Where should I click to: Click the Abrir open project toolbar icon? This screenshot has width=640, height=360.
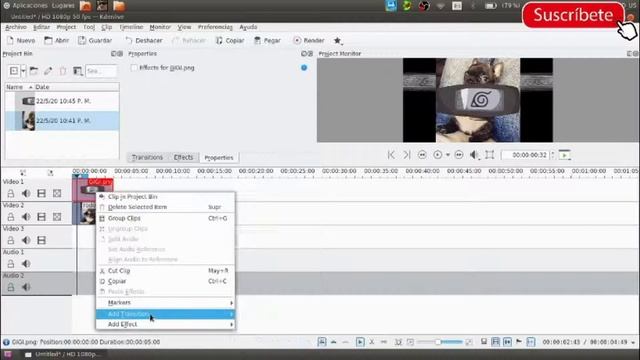tap(48, 40)
